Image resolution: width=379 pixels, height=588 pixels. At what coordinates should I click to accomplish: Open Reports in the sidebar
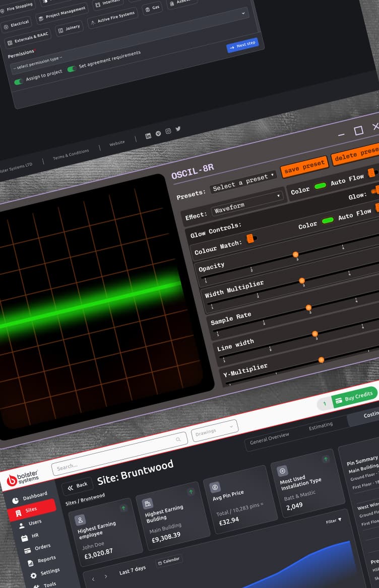42,561
